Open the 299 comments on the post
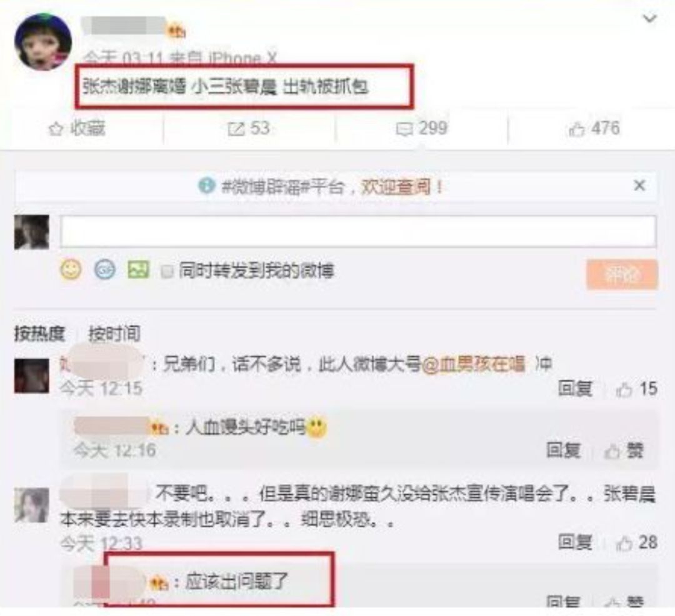The width and height of the screenshot is (675, 616). coord(421,129)
